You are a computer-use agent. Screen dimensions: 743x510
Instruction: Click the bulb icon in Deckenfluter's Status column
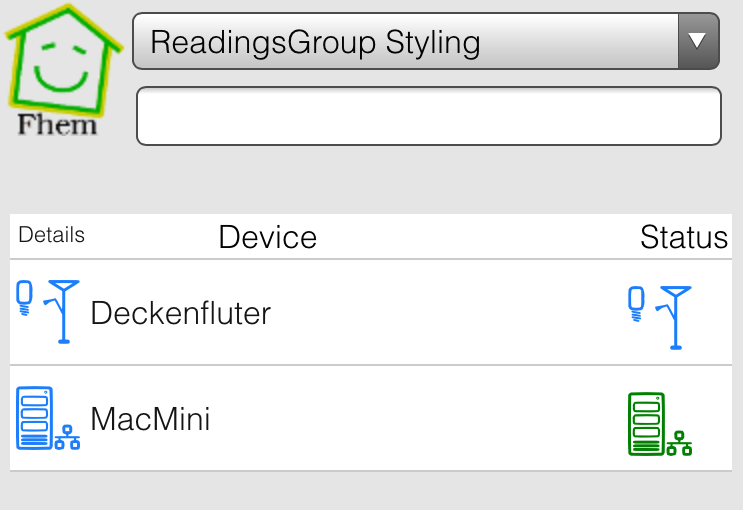coord(636,304)
